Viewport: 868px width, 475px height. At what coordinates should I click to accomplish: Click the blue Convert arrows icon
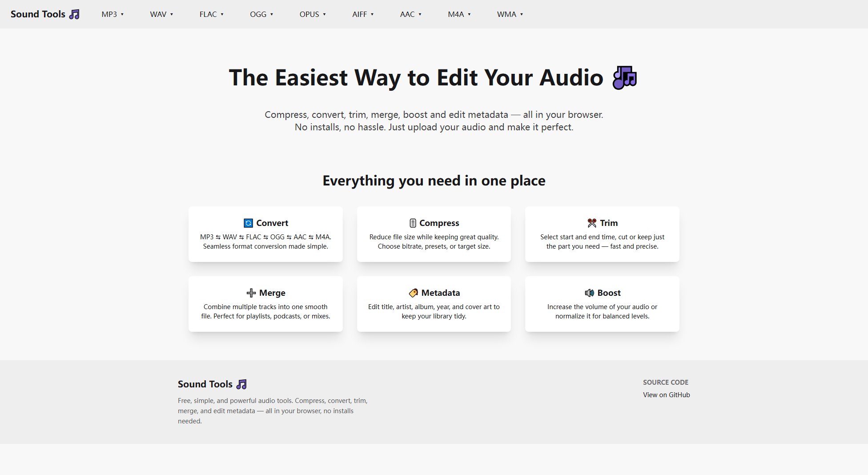248,223
